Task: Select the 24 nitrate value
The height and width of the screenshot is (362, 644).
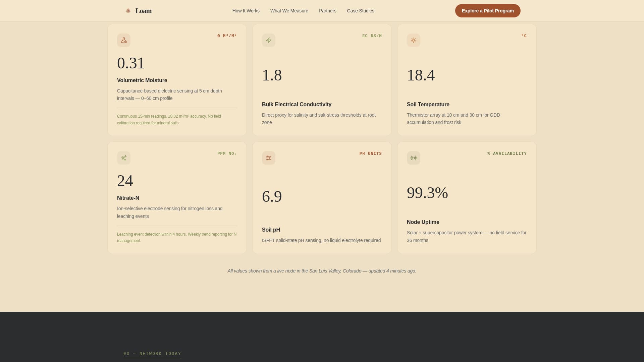Action: pos(125,181)
